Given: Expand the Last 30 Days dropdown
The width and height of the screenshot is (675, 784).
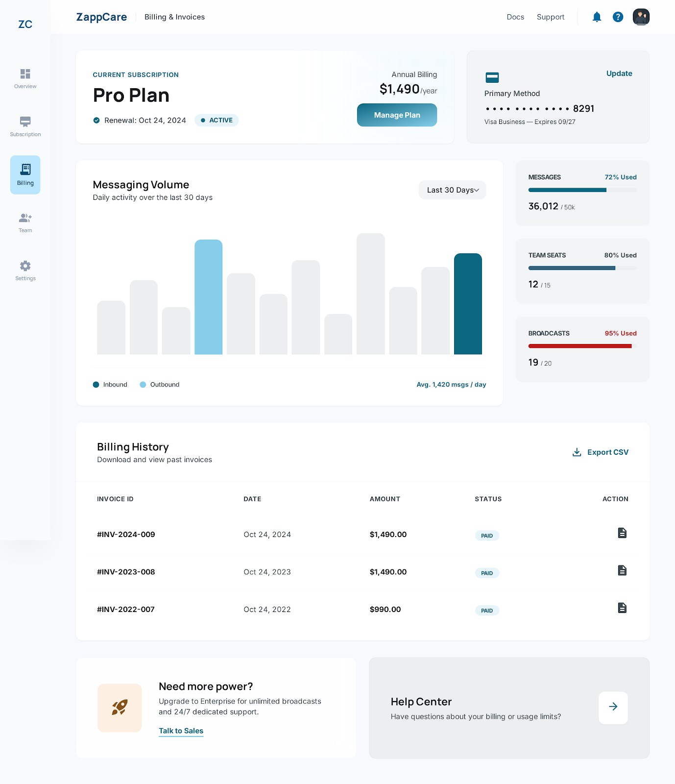Looking at the screenshot, I should point(452,190).
